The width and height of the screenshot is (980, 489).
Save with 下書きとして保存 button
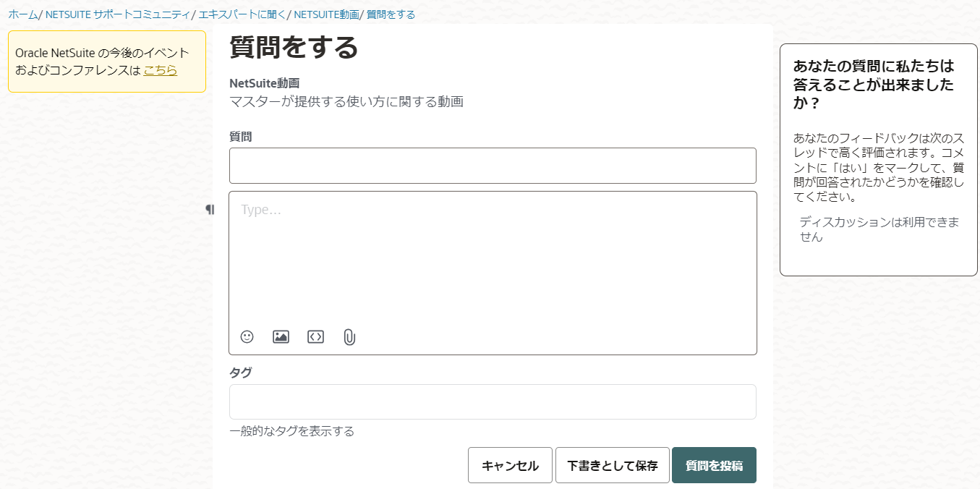pyautogui.click(x=613, y=465)
